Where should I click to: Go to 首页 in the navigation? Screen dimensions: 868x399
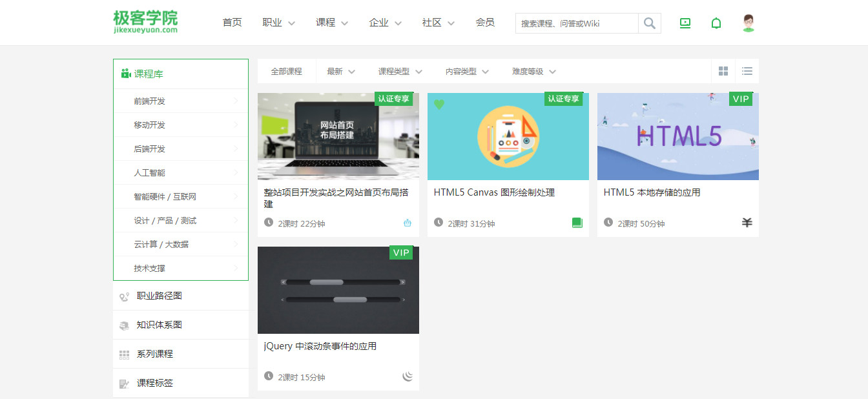coord(232,23)
